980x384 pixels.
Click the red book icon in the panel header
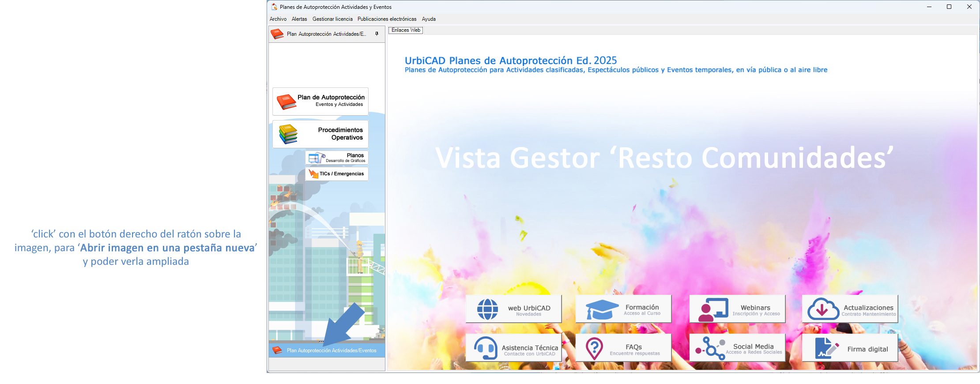click(277, 34)
